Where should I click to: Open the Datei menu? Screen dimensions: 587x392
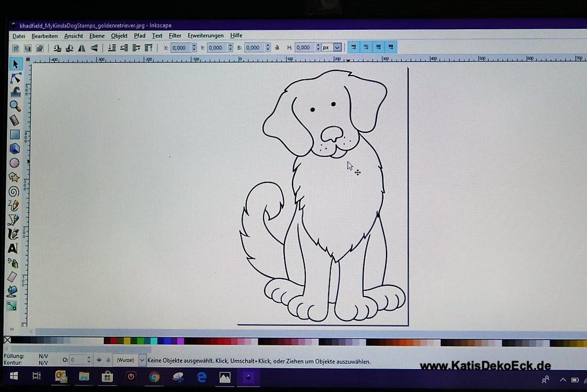(x=19, y=36)
